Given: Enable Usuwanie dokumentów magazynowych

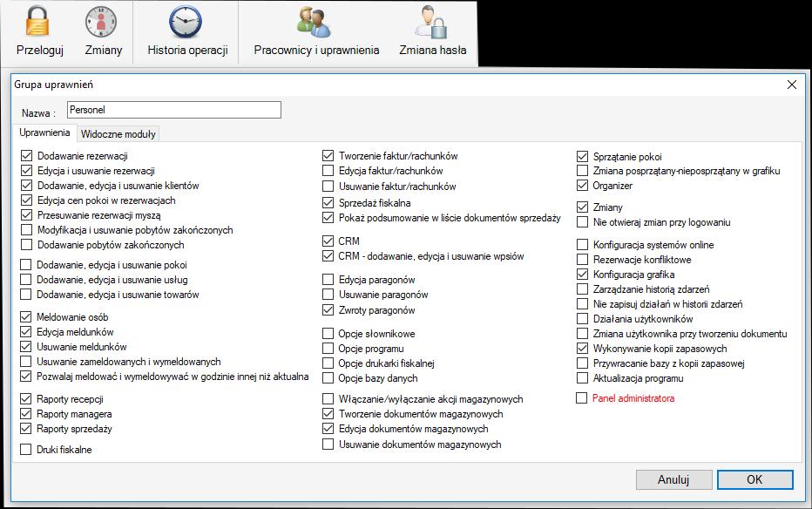Looking at the screenshot, I should (x=328, y=445).
